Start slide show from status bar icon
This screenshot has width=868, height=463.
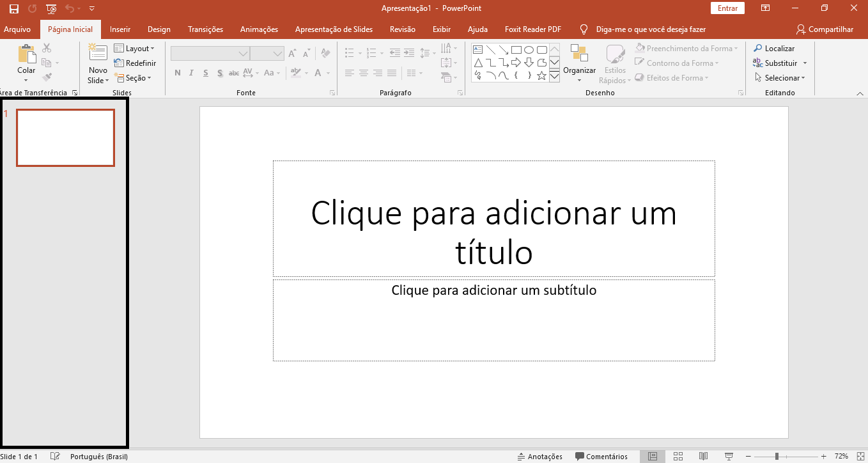point(728,456)
